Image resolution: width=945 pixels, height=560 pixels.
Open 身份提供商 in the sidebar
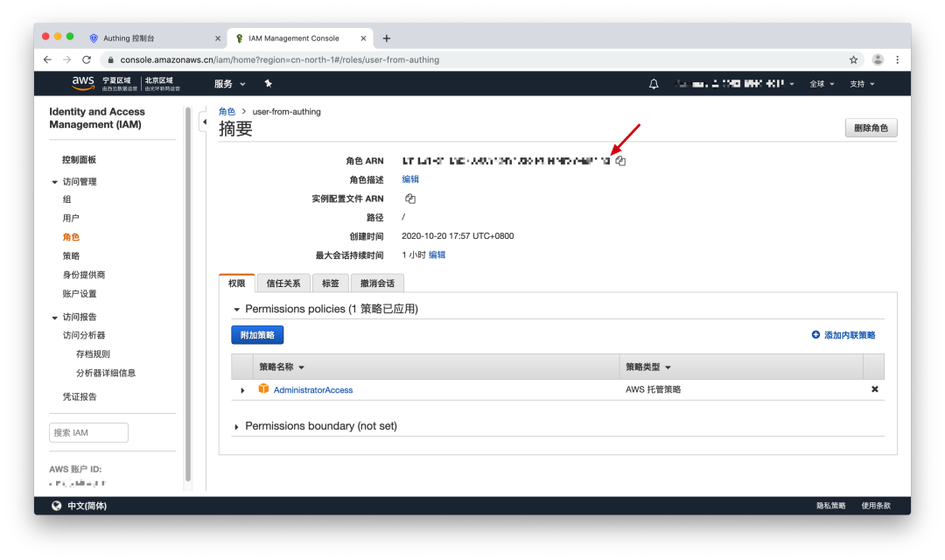84,275
